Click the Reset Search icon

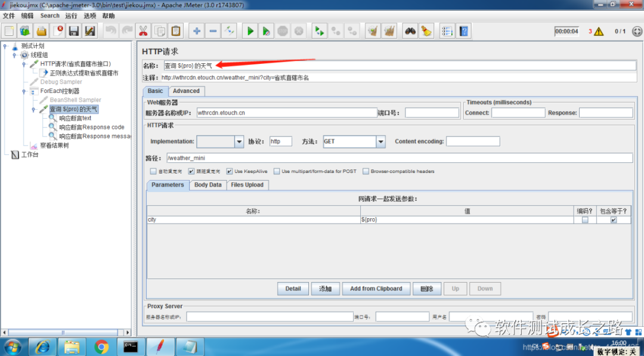[426, 31]
